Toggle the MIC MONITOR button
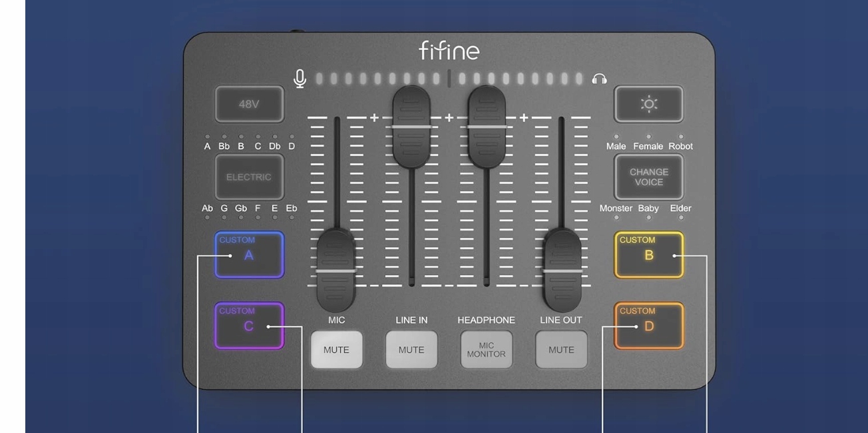This screenshot has height=433, width=868. (x=486, y=350)
